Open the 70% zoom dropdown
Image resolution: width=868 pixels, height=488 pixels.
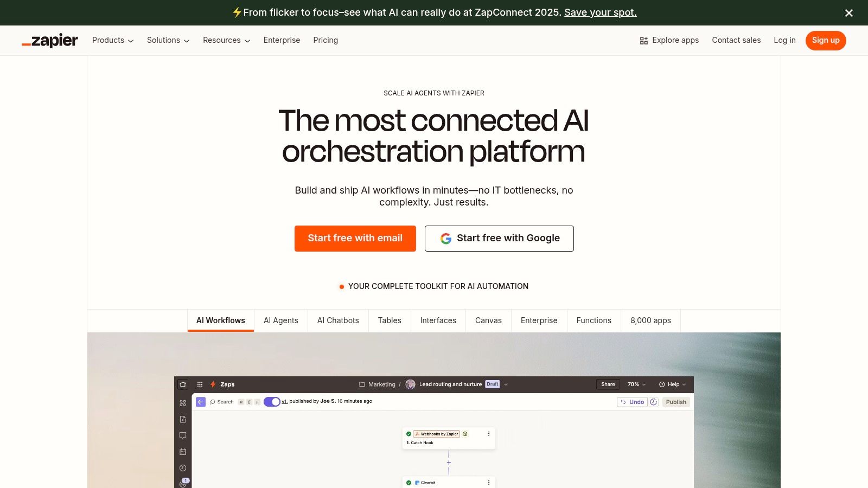click(637, 384)
